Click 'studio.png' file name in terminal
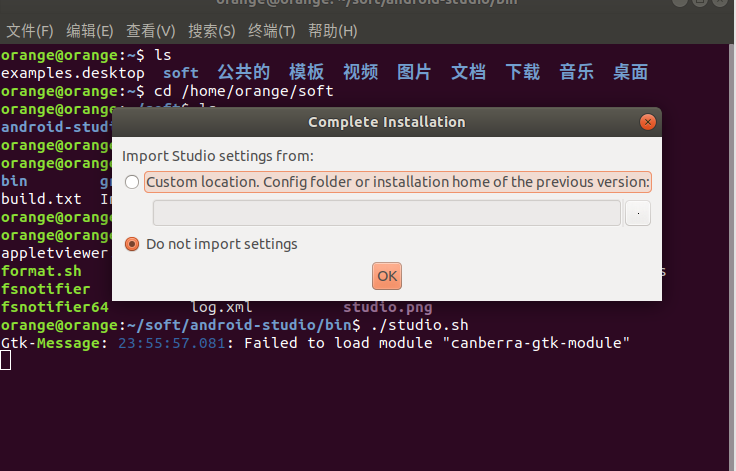This screenshot has height=471, width=736. point(388,308)
